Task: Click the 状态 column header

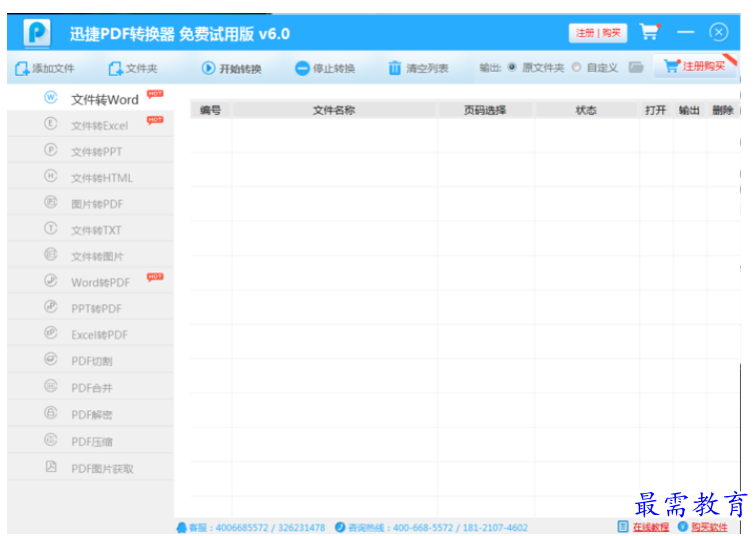Action: point(586,110)
